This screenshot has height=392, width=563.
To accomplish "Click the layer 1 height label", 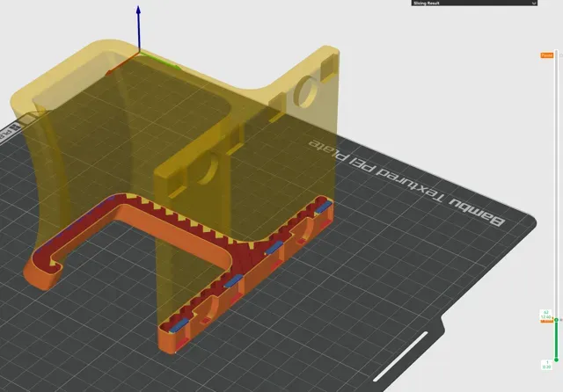I will 546,365.
